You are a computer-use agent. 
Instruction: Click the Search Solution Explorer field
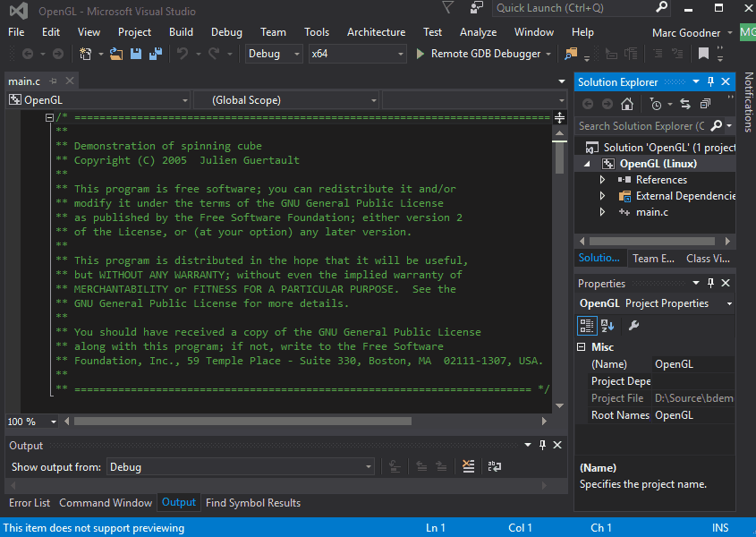[640, 126]
